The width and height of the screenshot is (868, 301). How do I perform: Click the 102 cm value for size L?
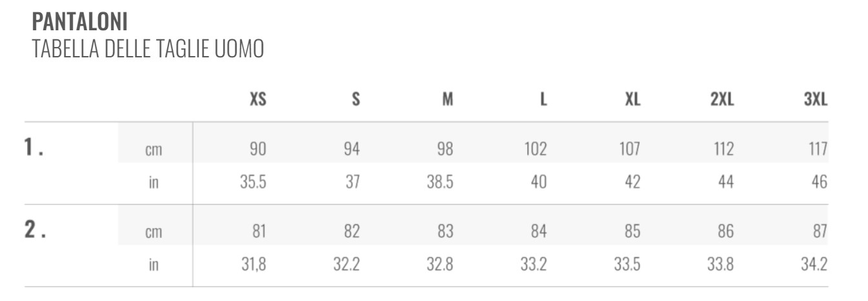tap(535, 150)
